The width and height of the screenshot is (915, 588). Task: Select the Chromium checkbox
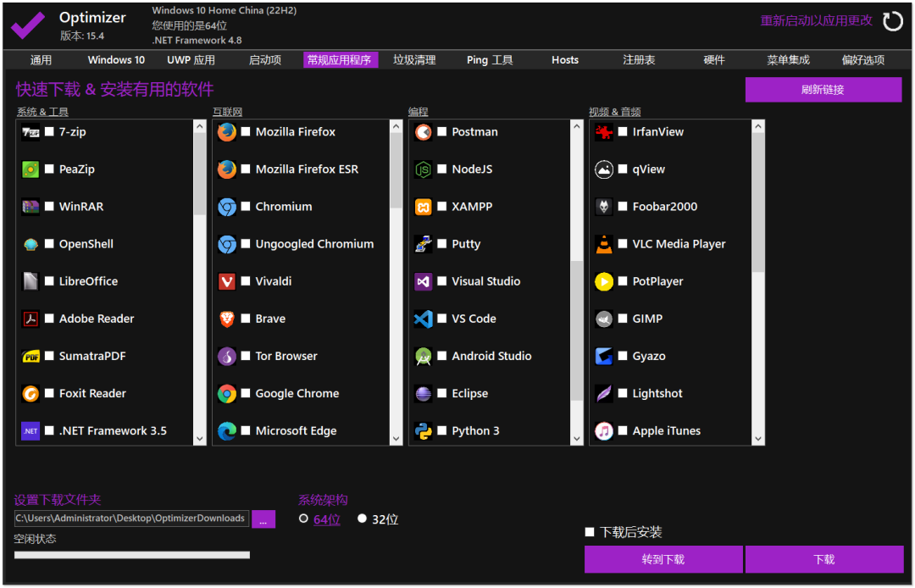246,207
